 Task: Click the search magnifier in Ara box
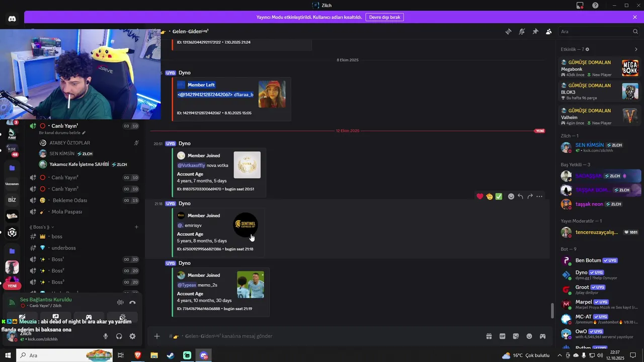pos(635,31)
